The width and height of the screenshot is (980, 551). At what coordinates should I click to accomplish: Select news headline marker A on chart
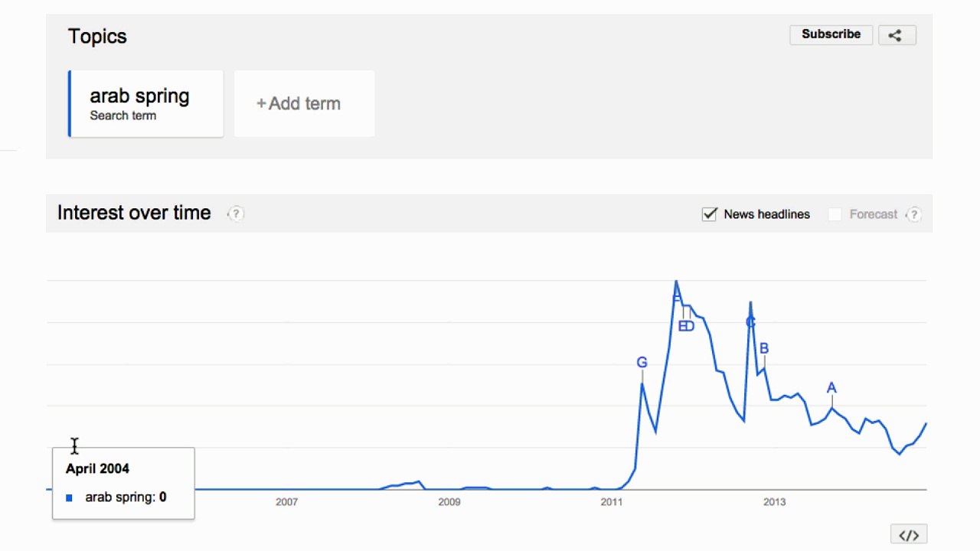pos(831,388)
